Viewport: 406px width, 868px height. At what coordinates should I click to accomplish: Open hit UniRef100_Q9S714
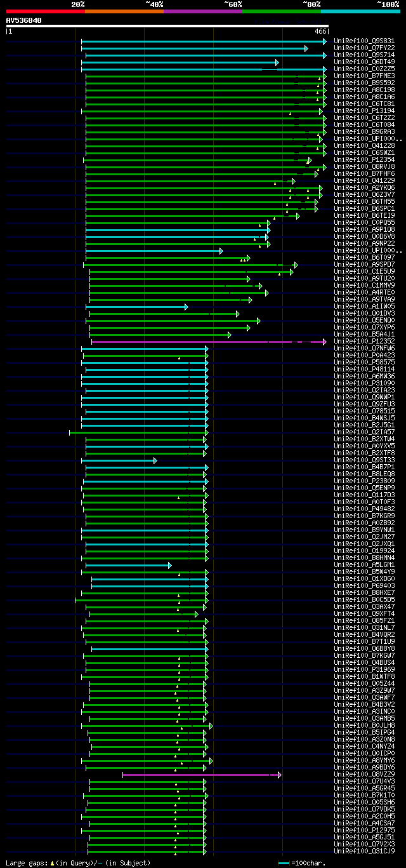(364, 55)
